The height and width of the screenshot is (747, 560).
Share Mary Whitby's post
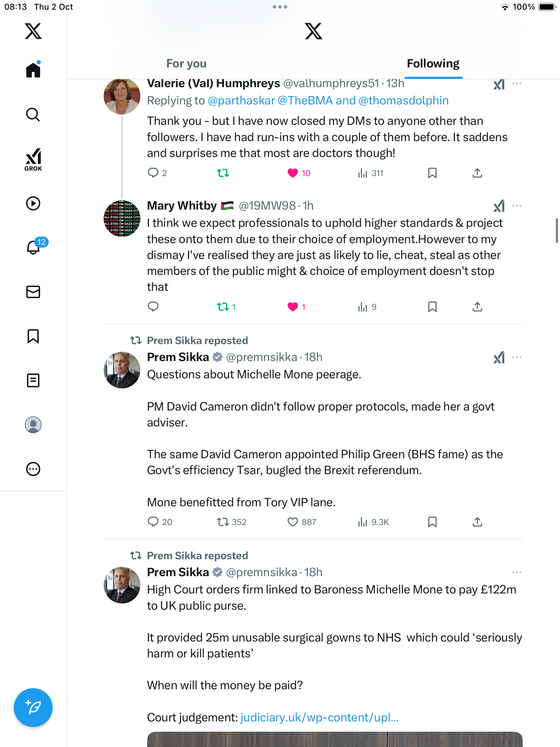tap(477, 307)
